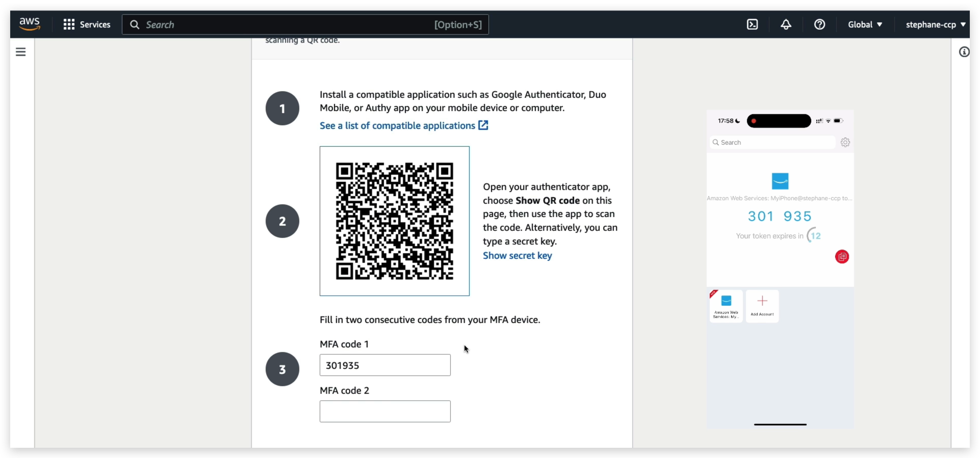Open the notifications bell
980x458 pixels.
coord(785,24)
